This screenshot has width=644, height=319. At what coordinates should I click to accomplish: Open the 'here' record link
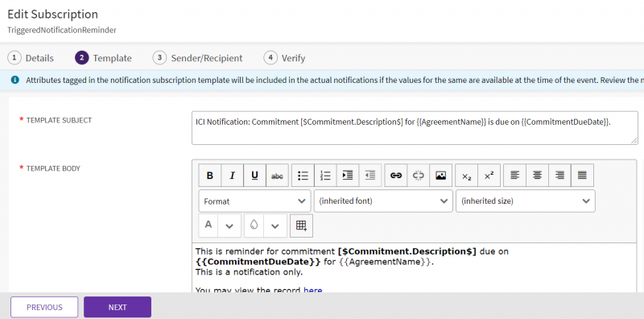point(313,290)
